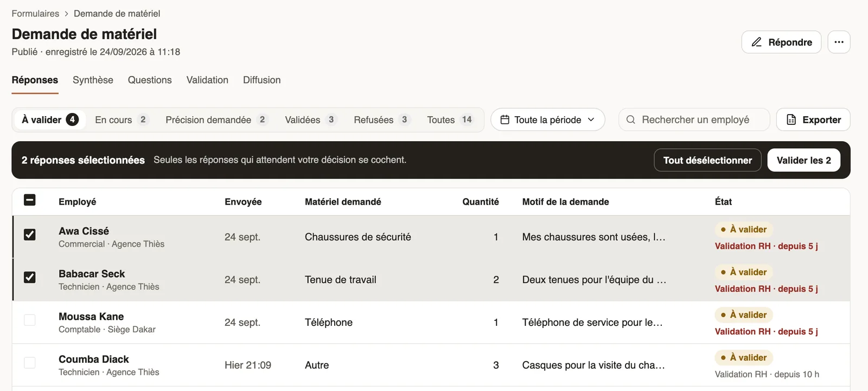Show Refusées responses
Screen dimensions: 868x391
[x=381, y=119]
